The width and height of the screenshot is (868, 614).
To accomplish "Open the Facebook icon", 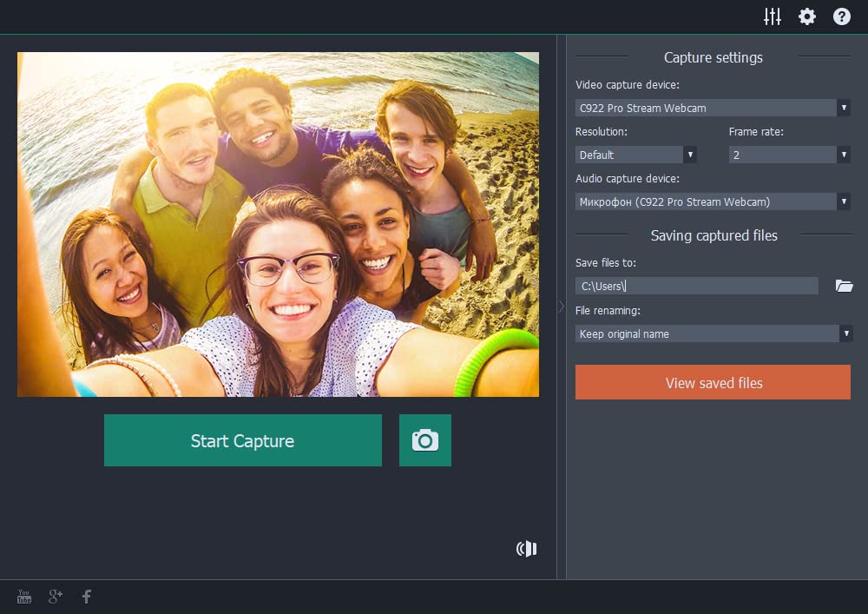I will click(x=87, y=596).
